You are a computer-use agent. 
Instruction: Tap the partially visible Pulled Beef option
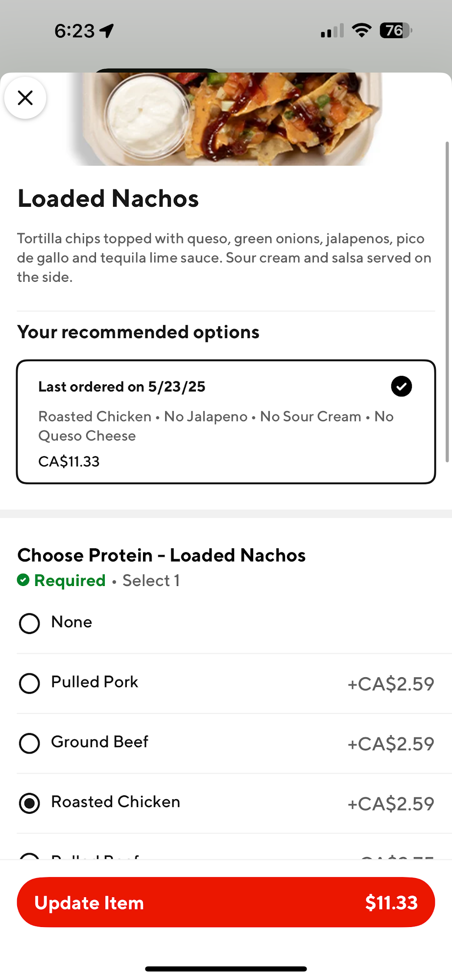coord(234,856)
